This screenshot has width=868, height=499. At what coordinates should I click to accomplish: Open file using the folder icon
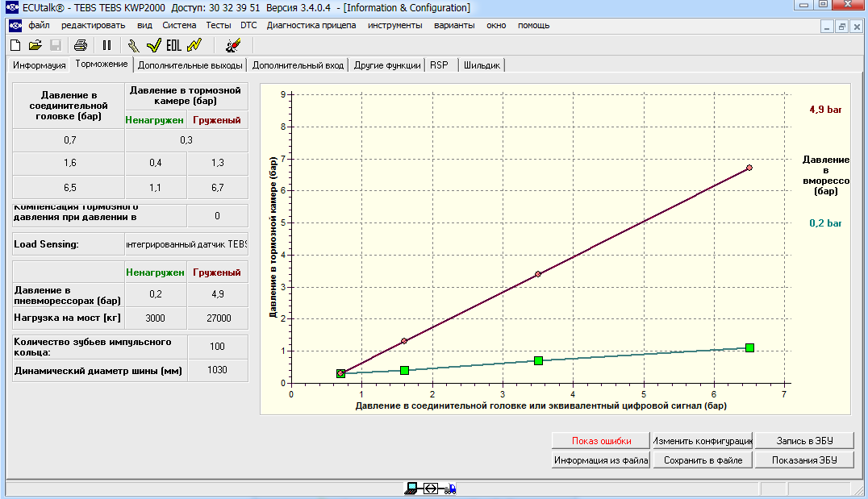[35, 45]
